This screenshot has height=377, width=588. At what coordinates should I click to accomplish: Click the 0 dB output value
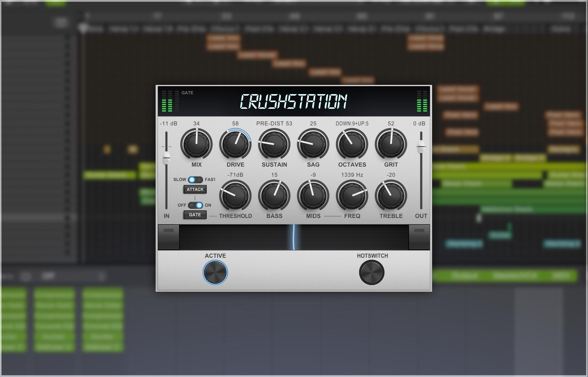(x=419, y=124)
